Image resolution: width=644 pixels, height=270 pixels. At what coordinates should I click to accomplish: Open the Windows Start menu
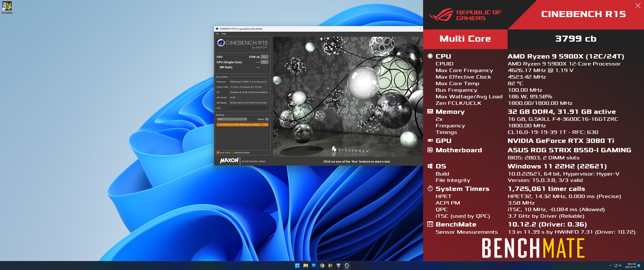(297, 265)
